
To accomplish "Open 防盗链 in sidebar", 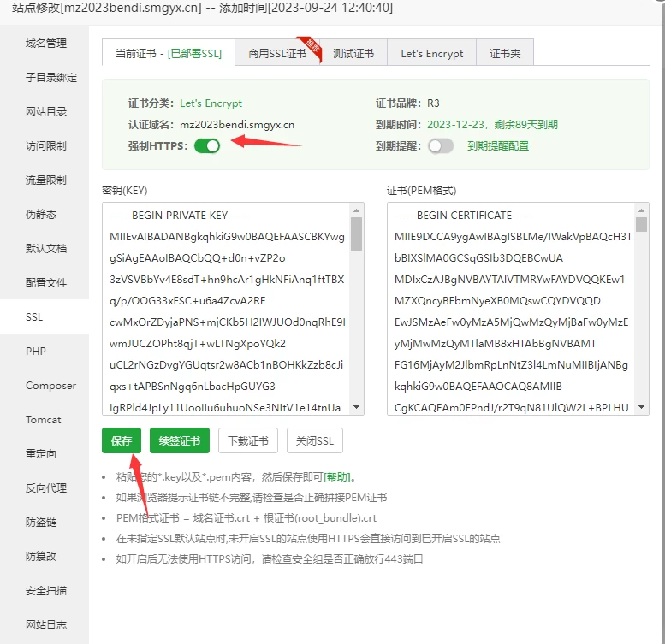I will (x=41, y=523).
